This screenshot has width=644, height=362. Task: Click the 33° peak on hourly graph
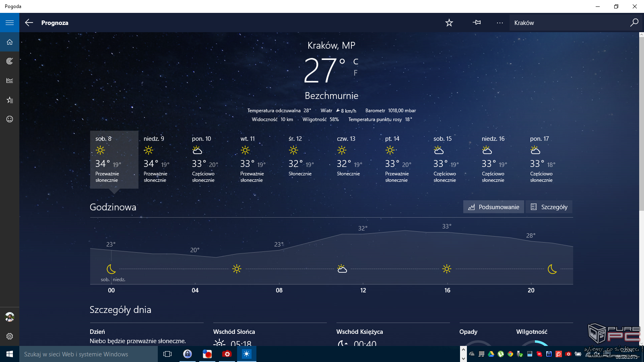click(447, 226)
